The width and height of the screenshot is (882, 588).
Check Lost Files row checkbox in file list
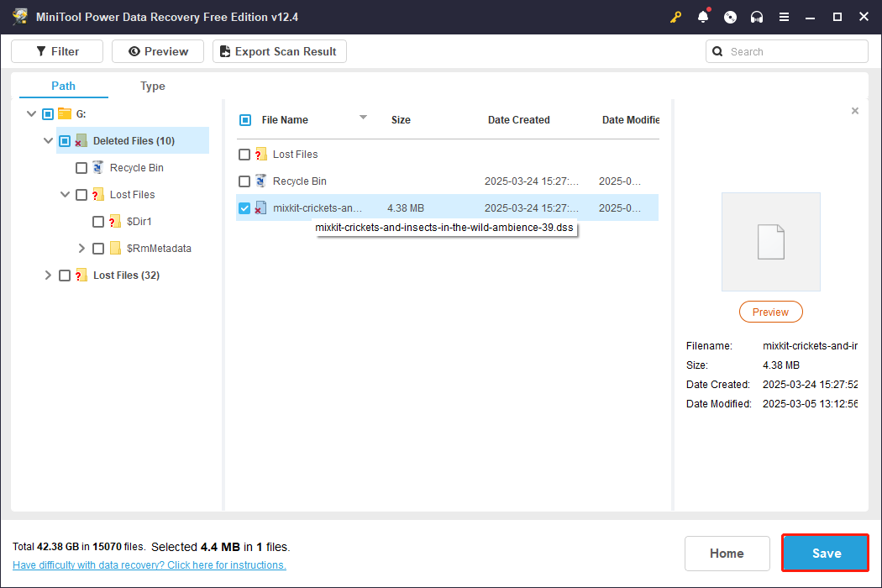pyautogui.click(x=244, y=155)
